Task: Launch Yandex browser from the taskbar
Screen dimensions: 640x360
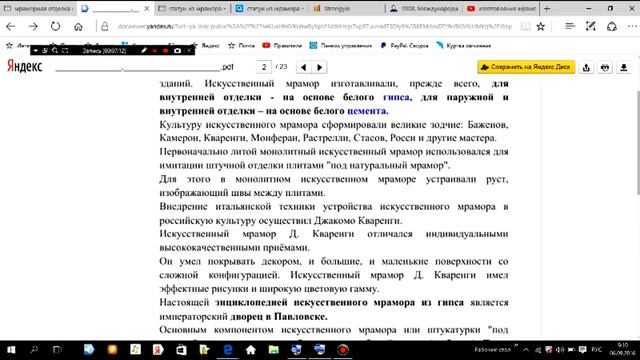Action: coord(158,350)
